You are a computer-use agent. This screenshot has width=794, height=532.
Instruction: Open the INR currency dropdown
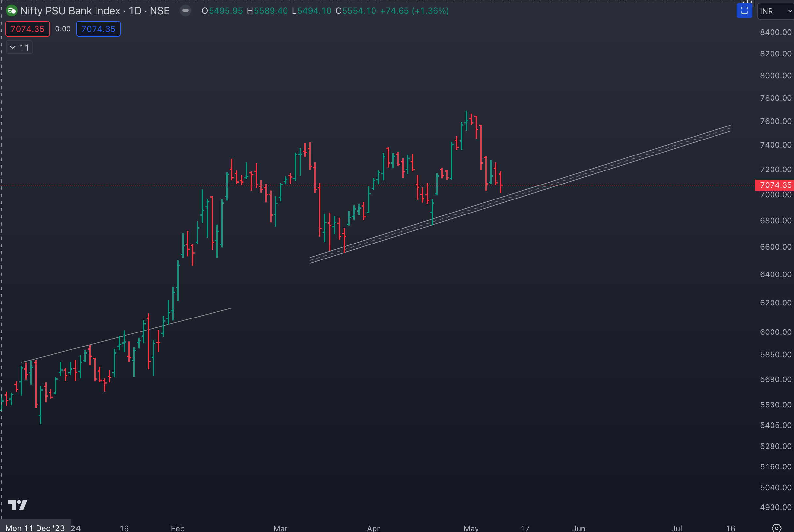[776, 11]
